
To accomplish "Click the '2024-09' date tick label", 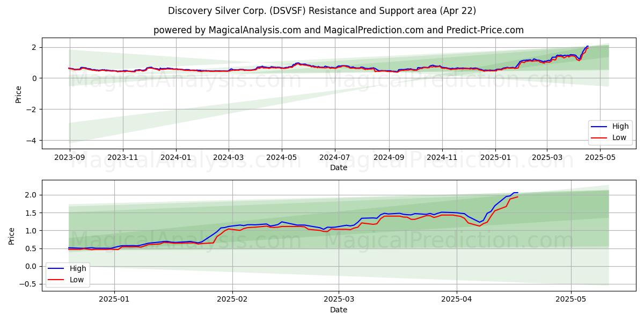I will 389,157.
